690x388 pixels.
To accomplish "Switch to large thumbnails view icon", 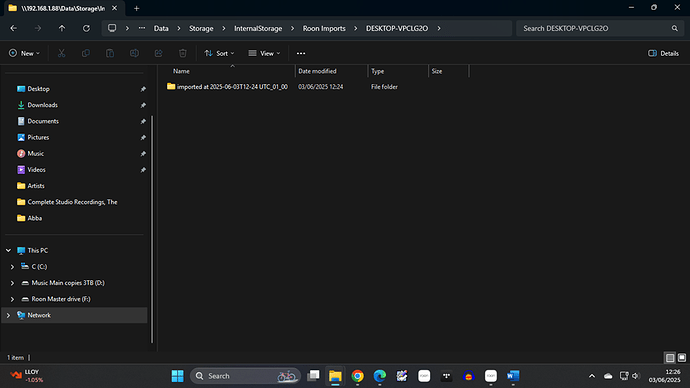I will [682, 358].
